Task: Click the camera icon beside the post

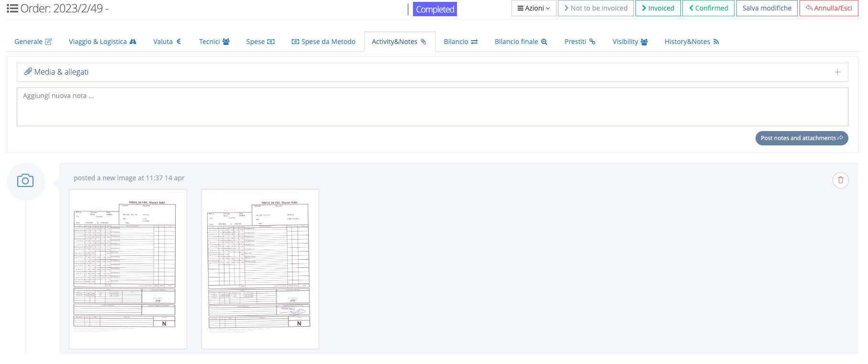Action: pos(25,181)
